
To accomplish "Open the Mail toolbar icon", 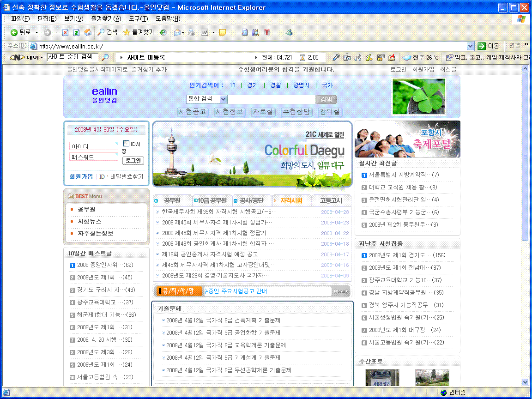I will click(177, 32).
